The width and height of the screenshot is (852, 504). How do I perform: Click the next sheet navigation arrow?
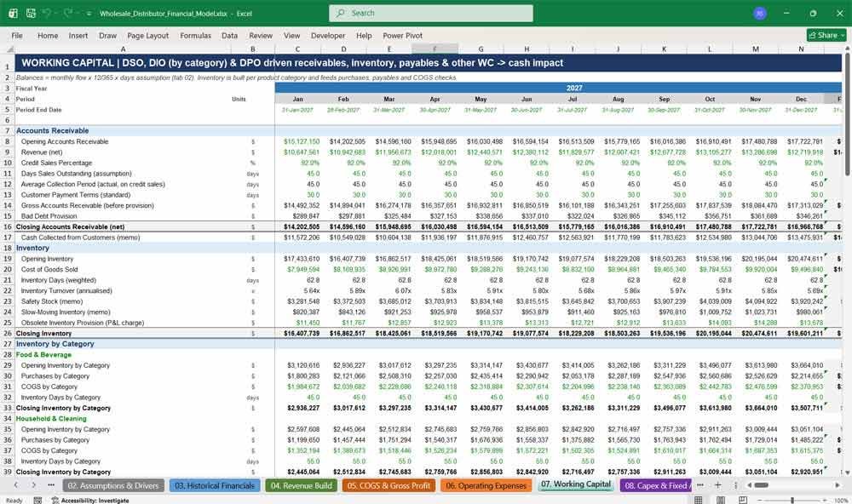tap(34, 485)
